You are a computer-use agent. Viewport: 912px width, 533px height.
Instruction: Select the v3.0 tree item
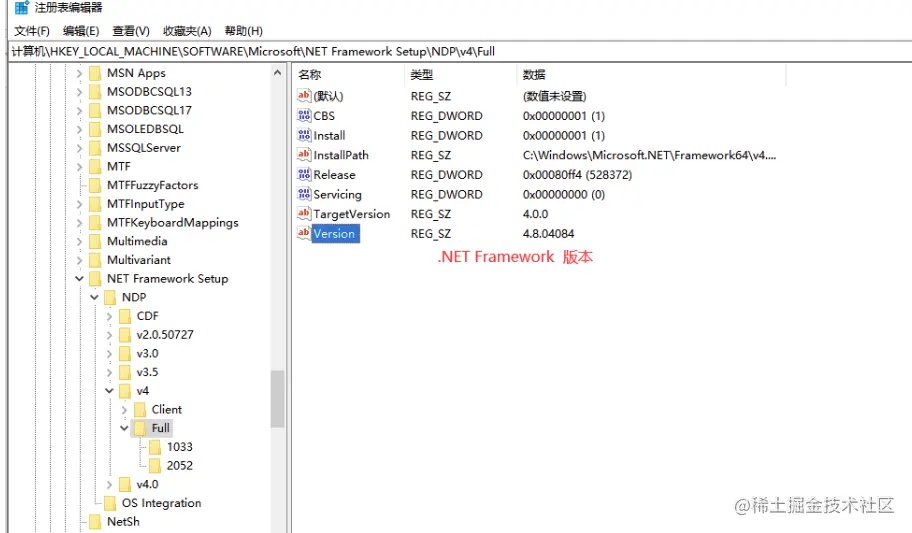pos(147,353)
